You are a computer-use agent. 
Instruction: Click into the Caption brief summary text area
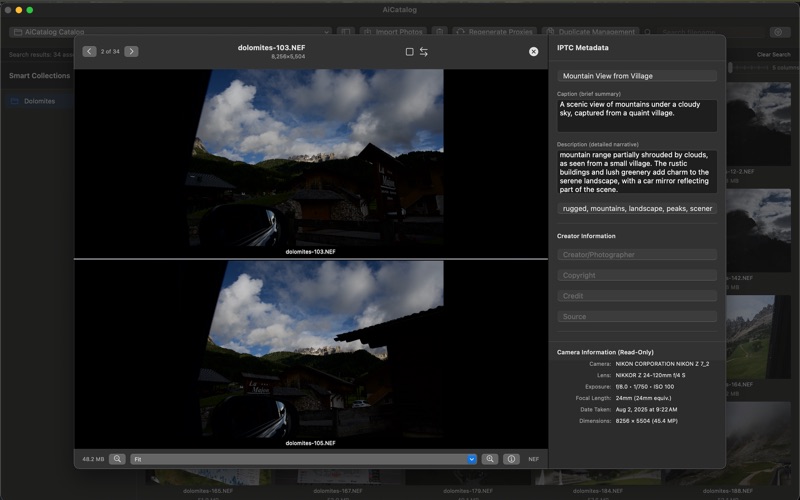coord(637,115)
